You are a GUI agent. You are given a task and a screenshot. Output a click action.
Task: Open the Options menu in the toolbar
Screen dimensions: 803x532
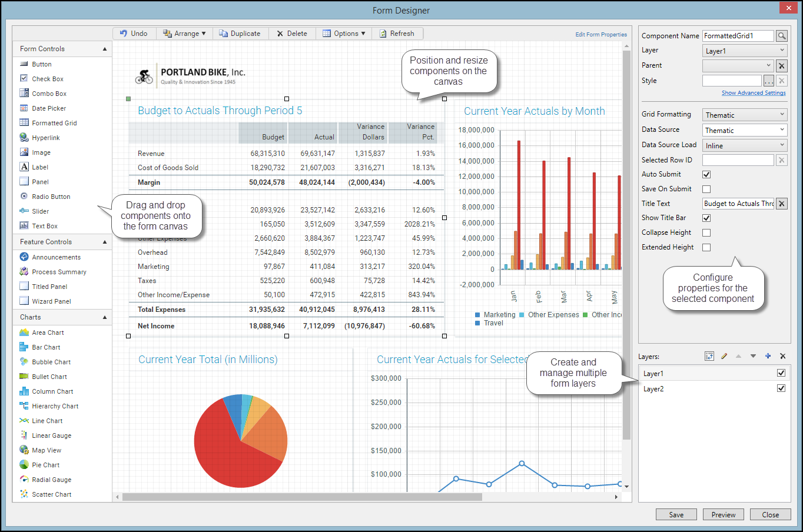pyautogui.click(x=344, y=34)
